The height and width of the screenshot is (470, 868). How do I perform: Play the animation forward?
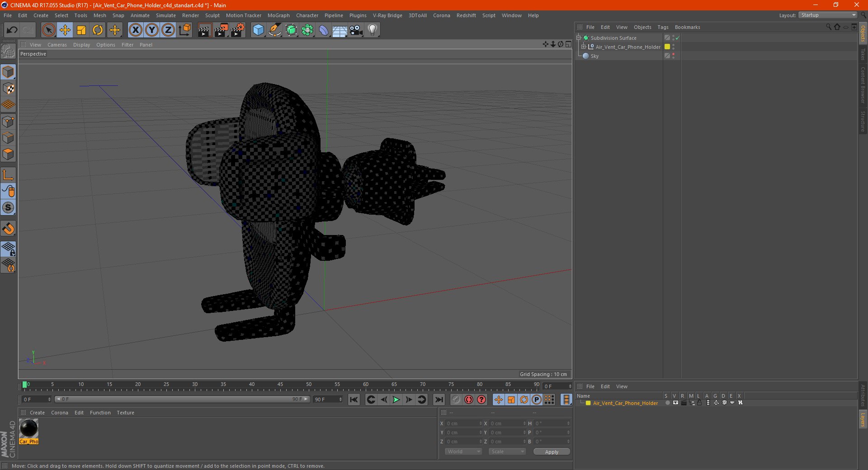tap(396, 399)
